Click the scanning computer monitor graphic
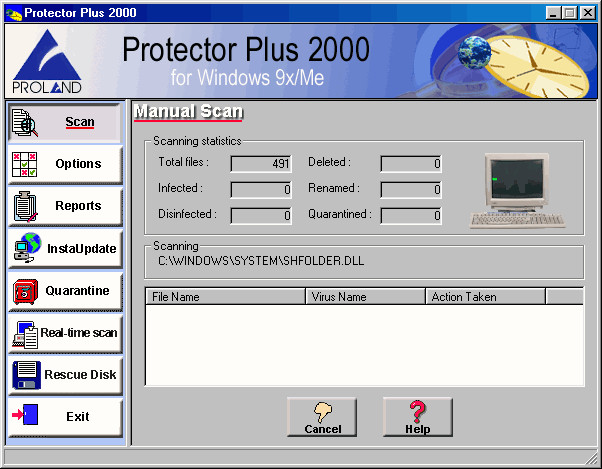Viewport: 602px width, 469px height. [517, 191]
